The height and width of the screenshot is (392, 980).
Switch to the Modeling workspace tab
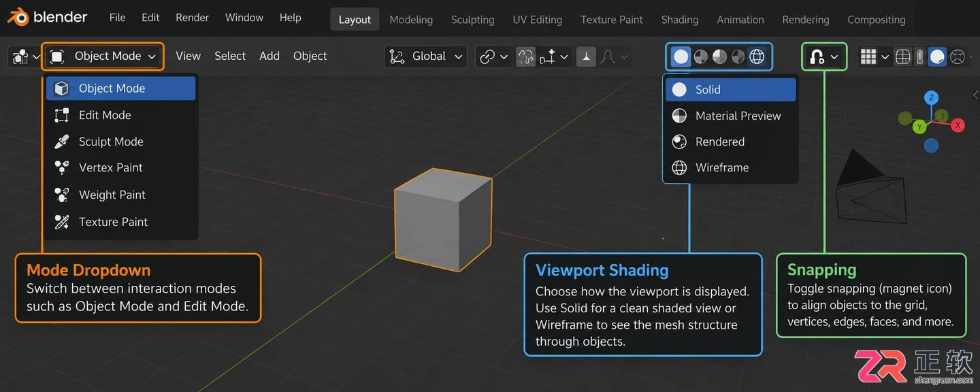tap(411, 20)
